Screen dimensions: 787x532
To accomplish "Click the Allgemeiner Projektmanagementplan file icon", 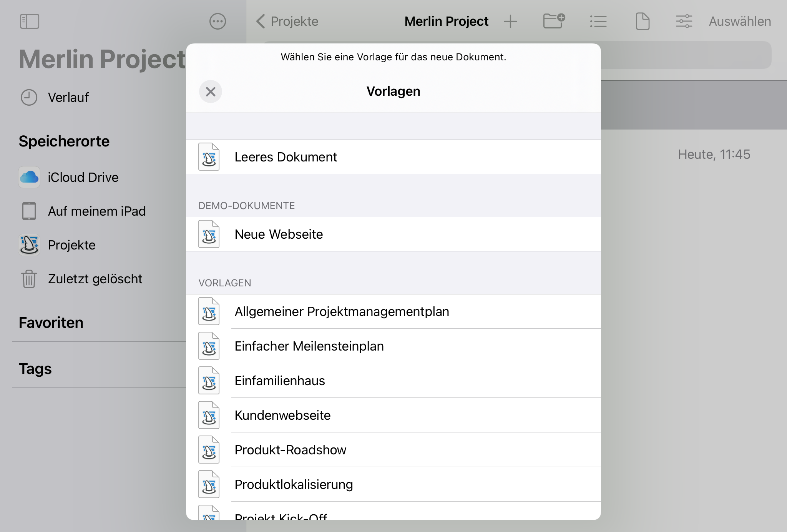I will click(x=209, y=311).
